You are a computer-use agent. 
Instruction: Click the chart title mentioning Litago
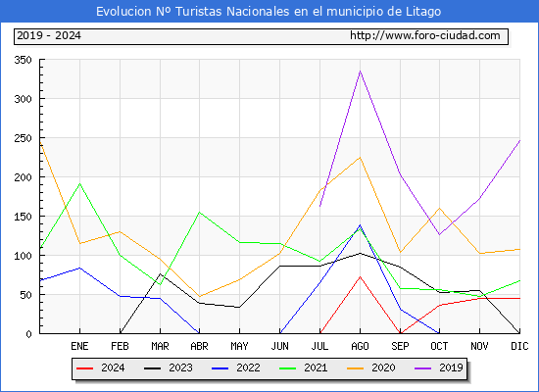tap(269, 12)
